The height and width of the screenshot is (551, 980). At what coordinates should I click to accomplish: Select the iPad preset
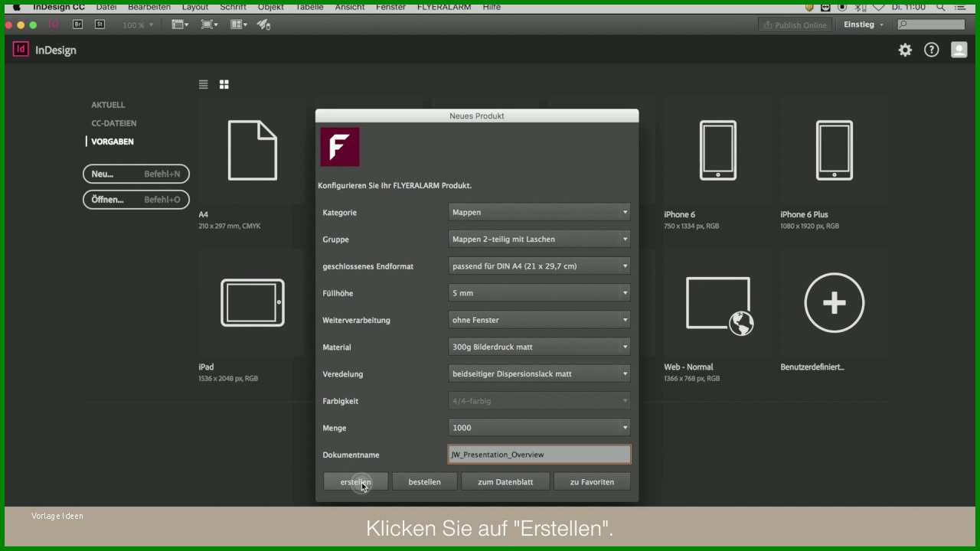click(253, 303)
